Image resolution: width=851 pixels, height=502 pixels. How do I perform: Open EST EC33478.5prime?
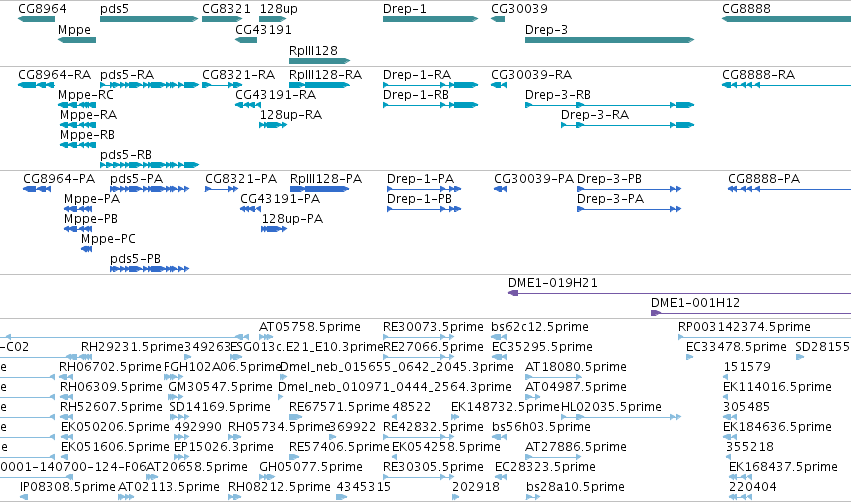tap(690, 357)
